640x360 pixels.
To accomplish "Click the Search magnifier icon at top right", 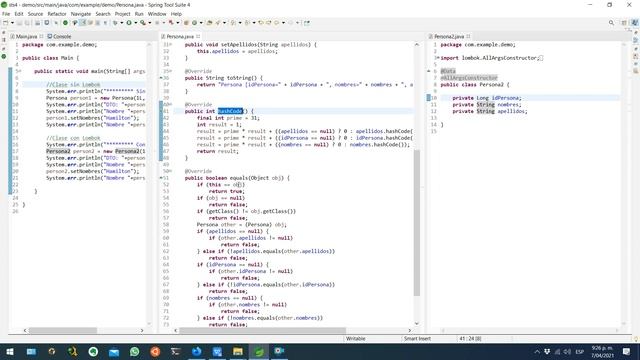I will click(x=611, y=23).
